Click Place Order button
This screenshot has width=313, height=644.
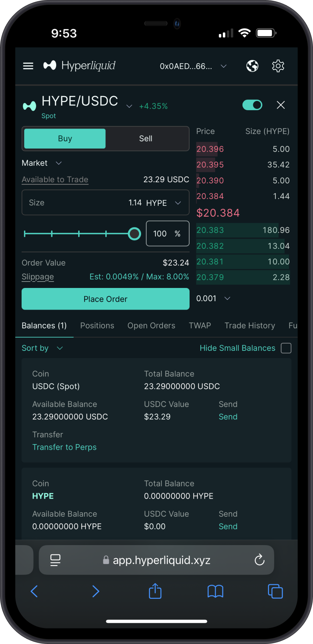pos(105,299)
